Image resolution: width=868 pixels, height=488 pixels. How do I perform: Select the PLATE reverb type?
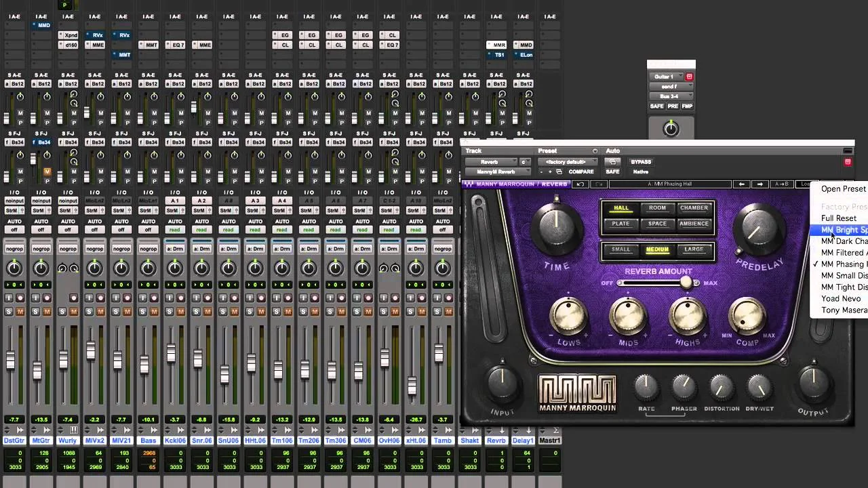tap(620, 224)
